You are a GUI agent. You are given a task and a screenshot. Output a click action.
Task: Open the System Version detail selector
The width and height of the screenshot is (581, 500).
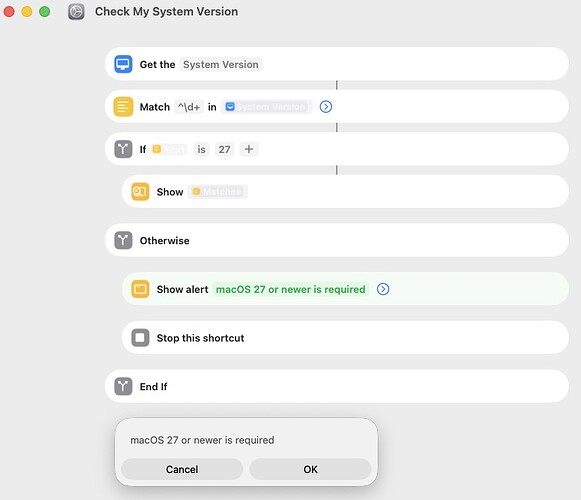pyautogui.click(x=221, y=64)
